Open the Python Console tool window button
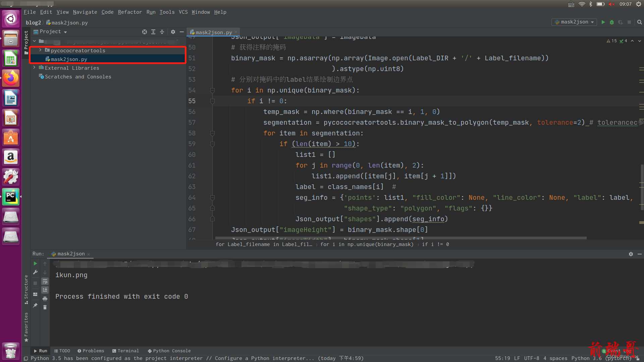The height and width of the screenshot is (362, 644). coord(169,351)
